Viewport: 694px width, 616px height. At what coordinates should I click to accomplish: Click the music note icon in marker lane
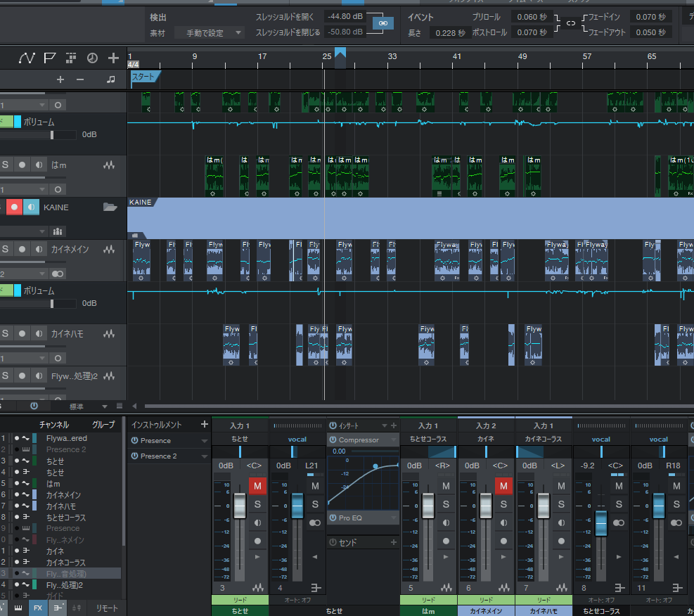(x=110, y=79)
